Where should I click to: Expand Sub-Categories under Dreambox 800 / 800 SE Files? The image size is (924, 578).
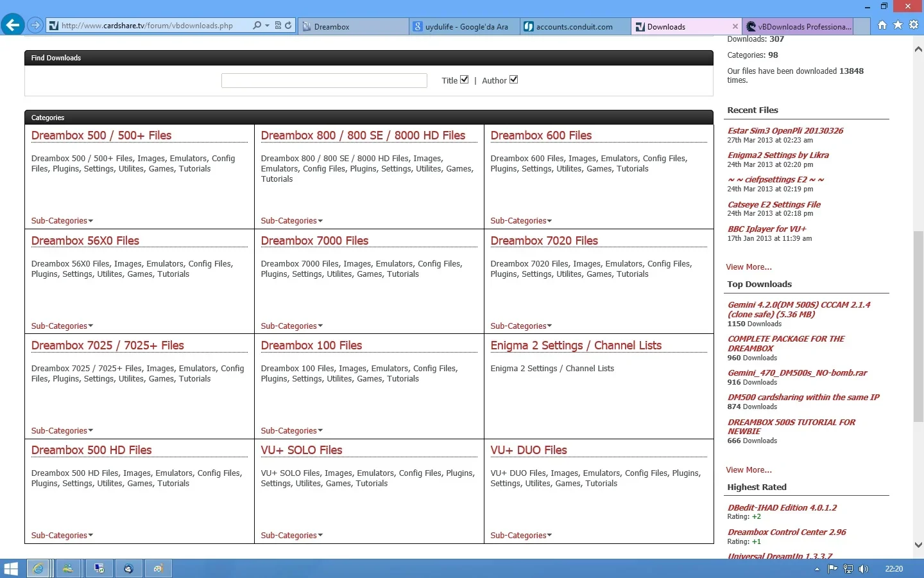(x=292, y=221)
